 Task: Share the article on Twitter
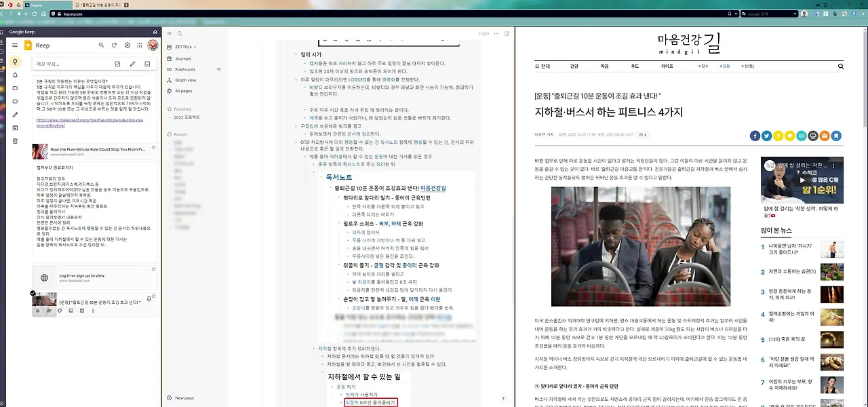766,136
